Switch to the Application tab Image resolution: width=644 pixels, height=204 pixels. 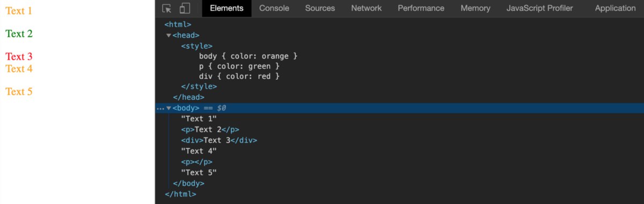615,8
